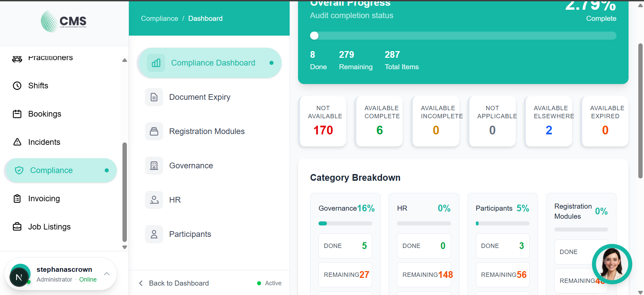
Task: Click the Category Breakdown heading
Action: pyautogui.click(x=355, y=177)
